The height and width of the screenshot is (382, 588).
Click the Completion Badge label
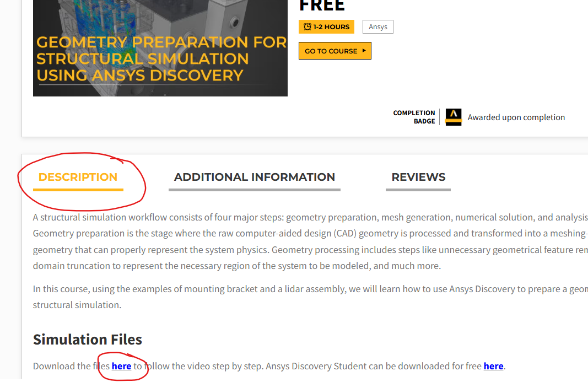(x=414, y=117)
